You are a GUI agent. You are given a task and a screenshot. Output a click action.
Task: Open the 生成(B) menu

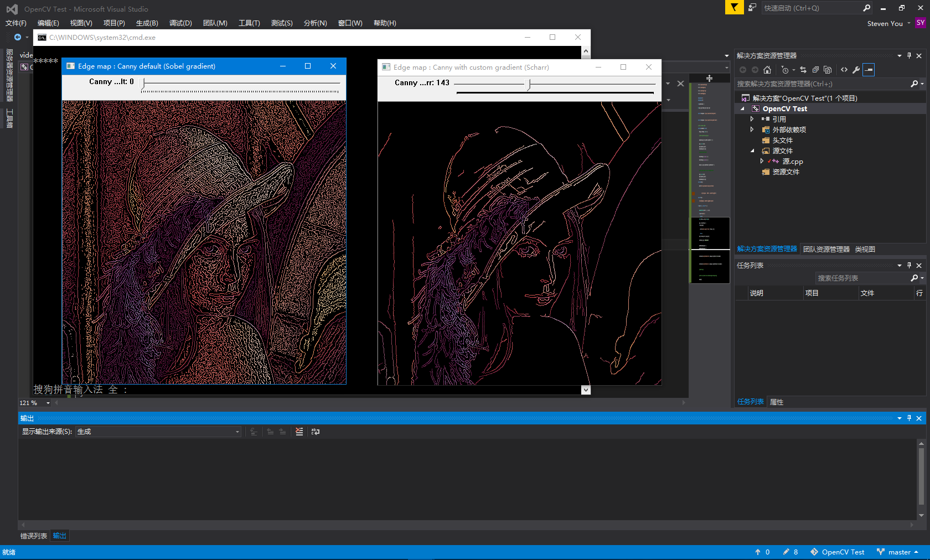tap(147, 23)
